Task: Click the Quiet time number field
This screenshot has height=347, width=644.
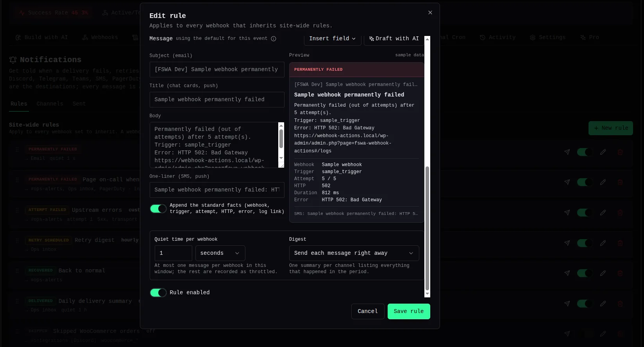Action: point(174,253)
